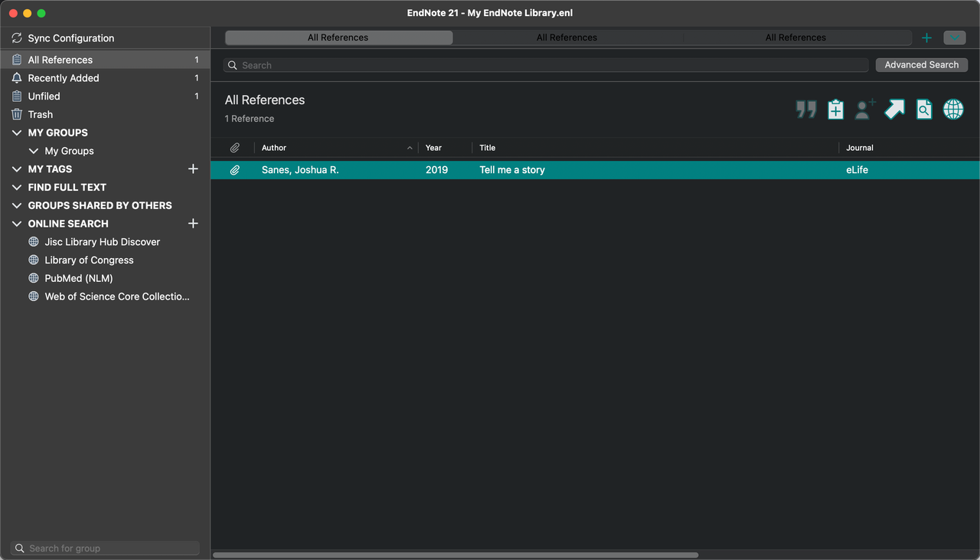
Task: Click the bell icon beside Recently Added
Action: (x=17, y=78)
